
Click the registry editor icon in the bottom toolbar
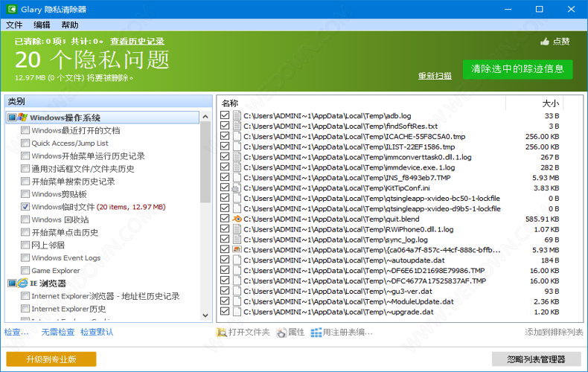[x=316, y=333]
